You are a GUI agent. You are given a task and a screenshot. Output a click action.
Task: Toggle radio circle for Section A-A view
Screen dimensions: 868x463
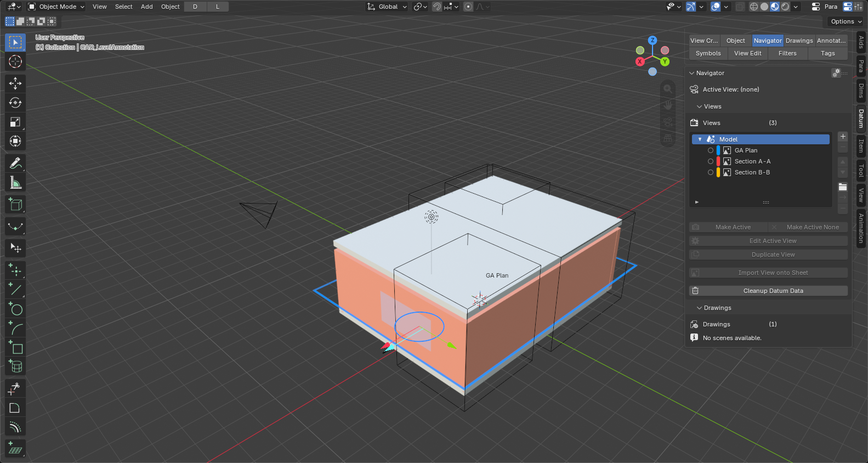711,161
